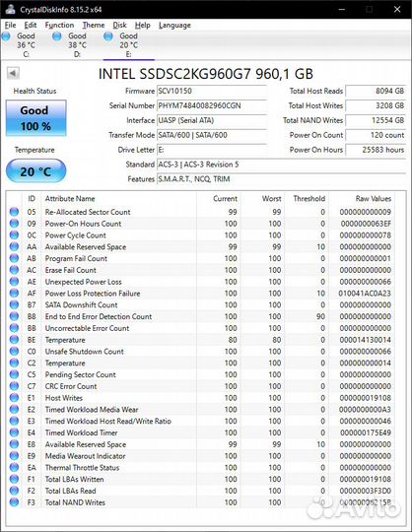Click status icon of Re-Allocated Sector Count row
412x532 pixels.
coord(14,212)
